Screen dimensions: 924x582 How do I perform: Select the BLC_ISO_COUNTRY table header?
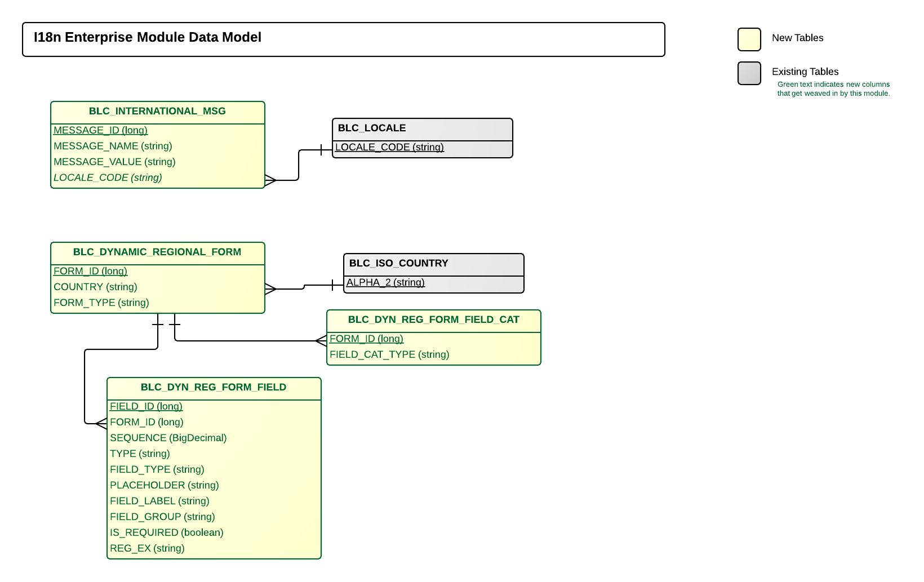[398, 264]
